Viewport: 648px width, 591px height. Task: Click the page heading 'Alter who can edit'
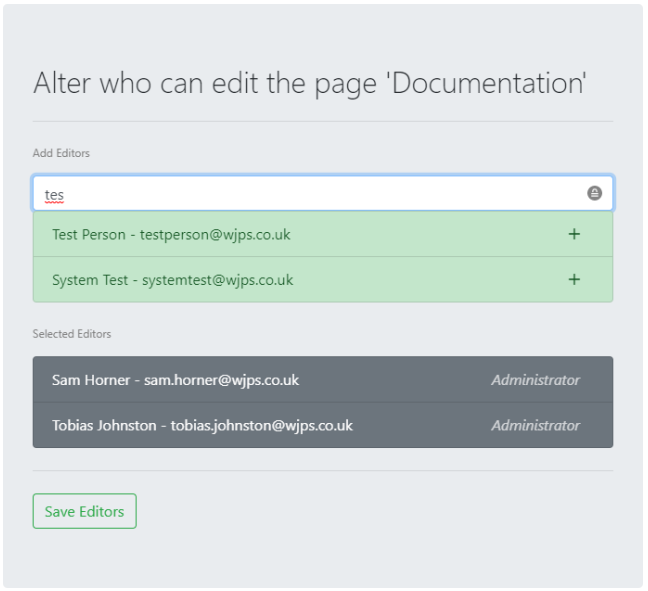310,83
